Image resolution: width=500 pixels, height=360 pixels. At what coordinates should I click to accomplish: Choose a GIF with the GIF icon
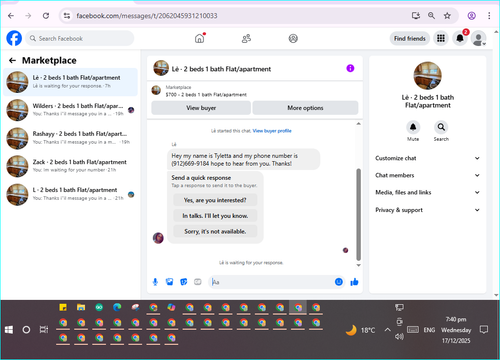tap(198, 282)
